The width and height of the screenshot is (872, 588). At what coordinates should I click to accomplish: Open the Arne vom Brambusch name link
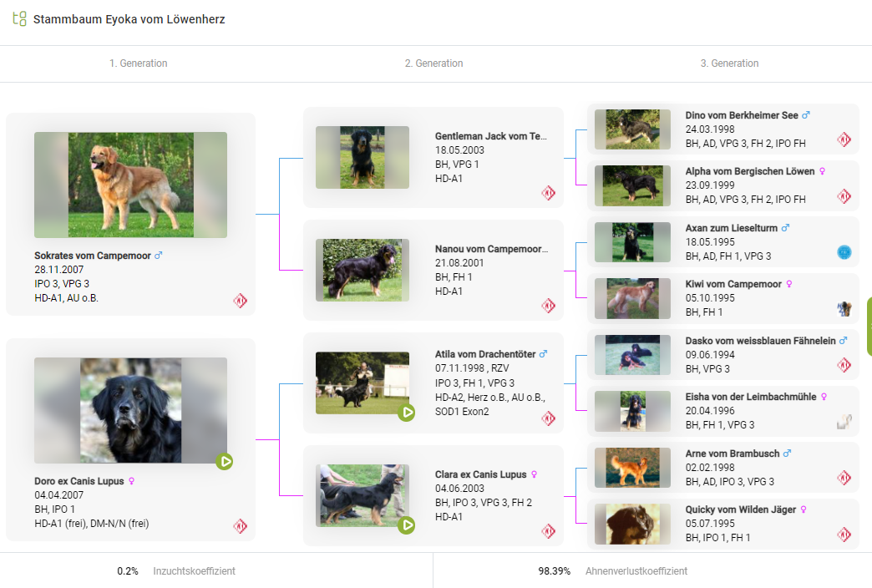click(732, 454)
